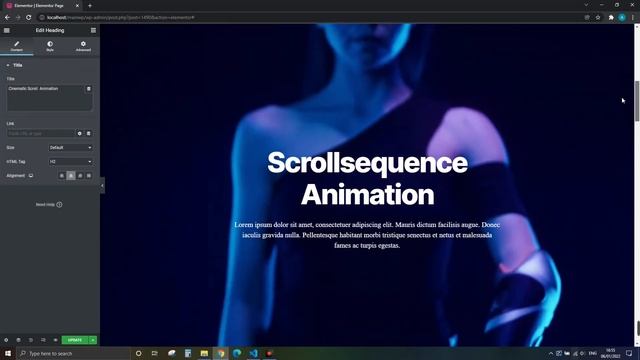The height and width of the screenshot is (360, 640).
Task: Open page settings gear in footer
Action: tap(6, 340)
